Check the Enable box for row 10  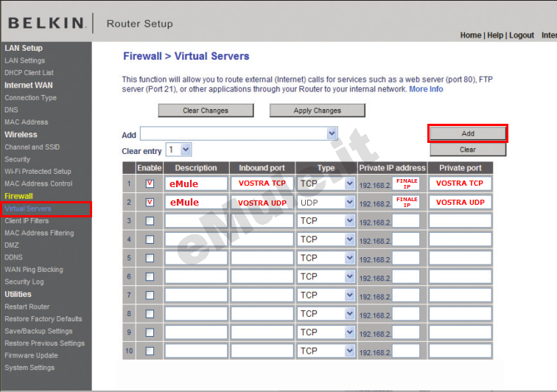tap(150, 351)
